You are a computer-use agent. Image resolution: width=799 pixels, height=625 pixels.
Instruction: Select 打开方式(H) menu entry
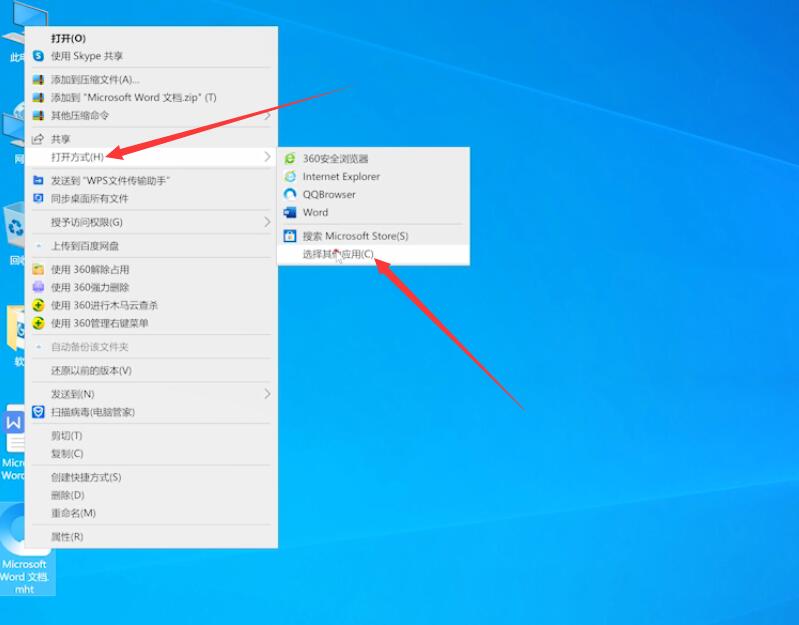[151, 157]
